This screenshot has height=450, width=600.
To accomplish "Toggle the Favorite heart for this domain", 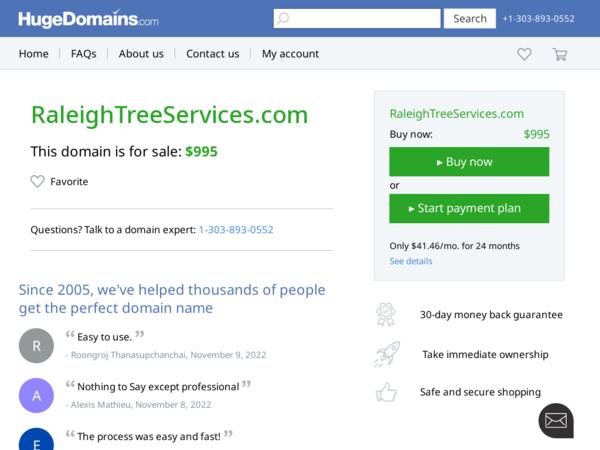I will [38, 181].
